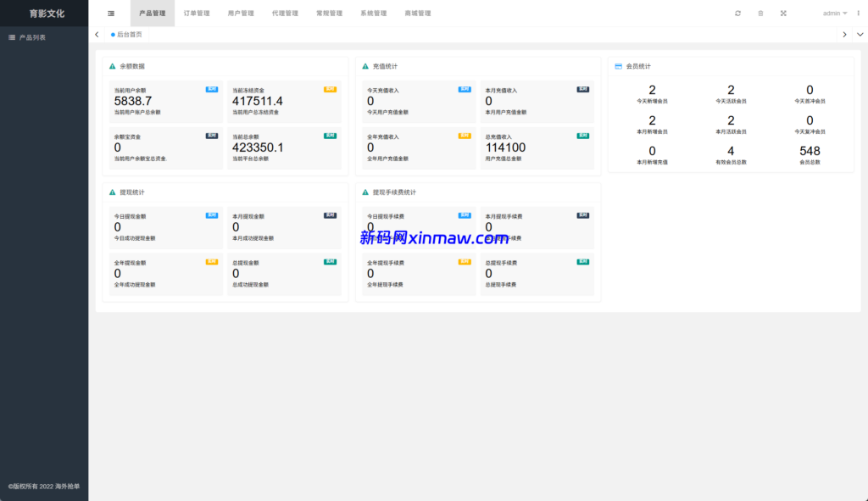Image resolution: width=868 pixels, height=501 pixels.
Task: Click the trash (clear cache) icon
Action: click(x=760, y=14)
